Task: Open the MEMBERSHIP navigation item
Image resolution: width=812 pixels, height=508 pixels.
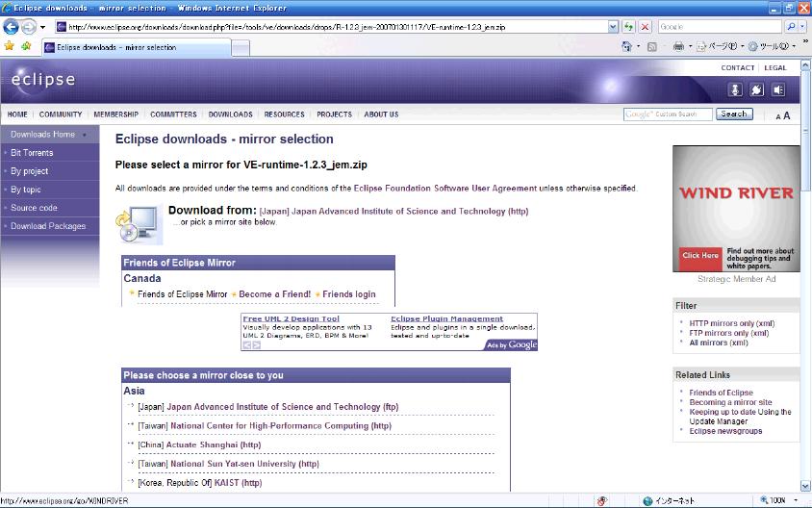Action: pos(116,114)
